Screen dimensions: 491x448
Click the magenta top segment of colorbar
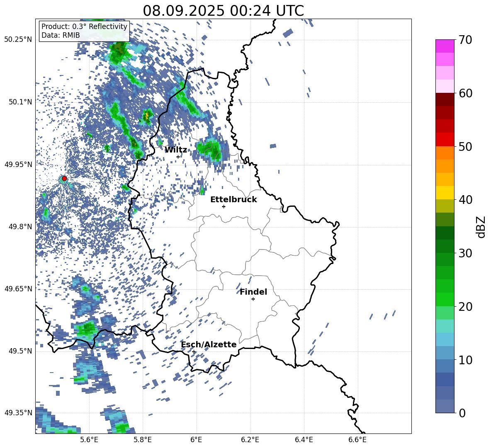tap(445, 46)
